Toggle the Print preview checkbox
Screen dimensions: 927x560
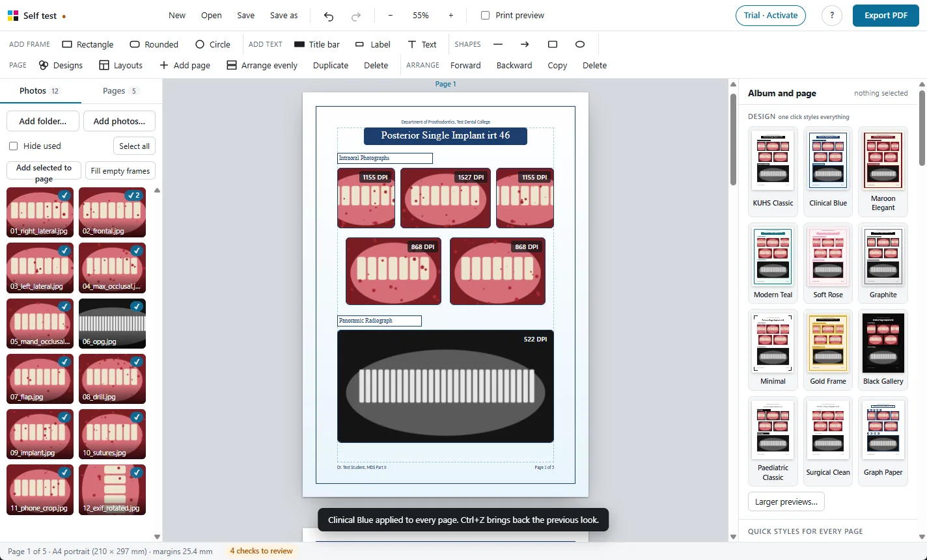pyautogui.click(x=485, y=15)
